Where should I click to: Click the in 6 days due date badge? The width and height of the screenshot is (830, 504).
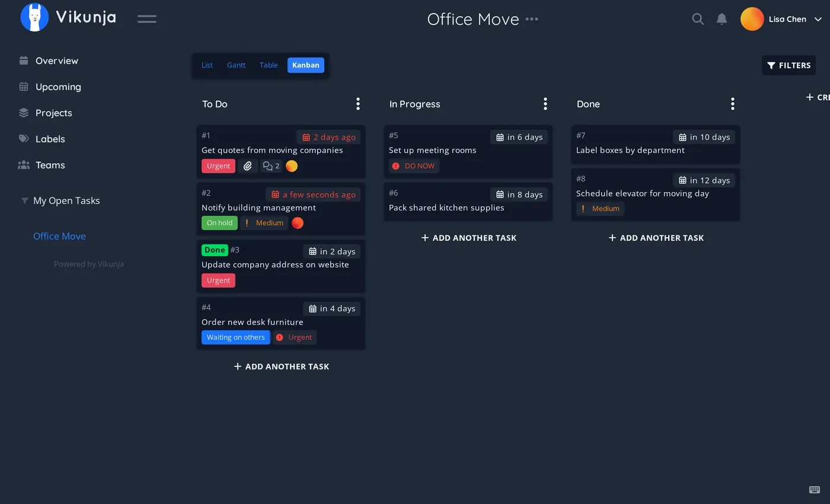point(519,137)
